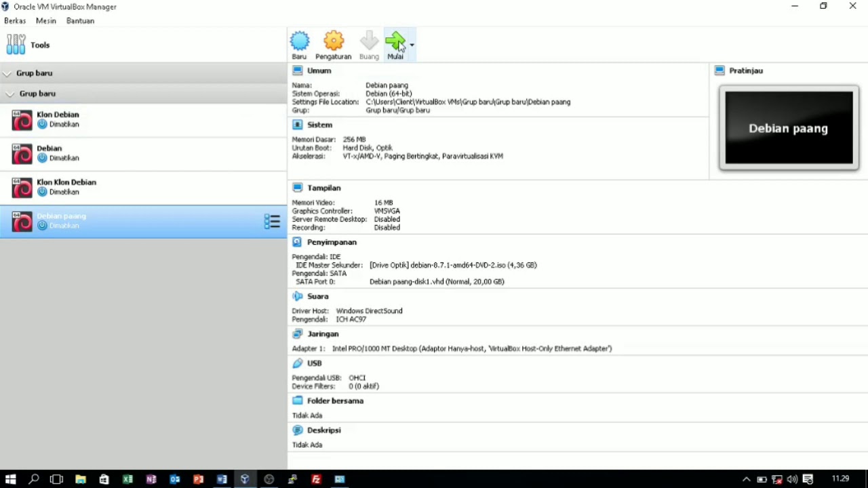
Task: Open PowerPoint from the taskbar
Action: pyautogui.click(x=198, y=479)
